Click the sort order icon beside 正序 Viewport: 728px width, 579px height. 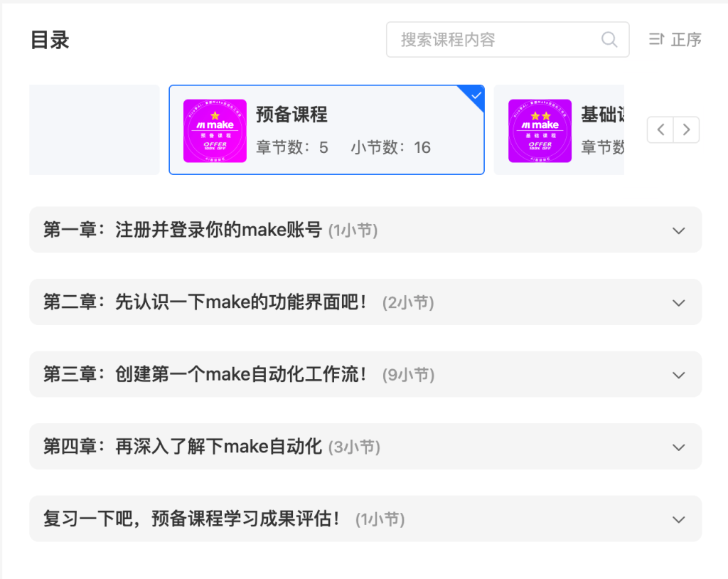click(x=656, y=40)
